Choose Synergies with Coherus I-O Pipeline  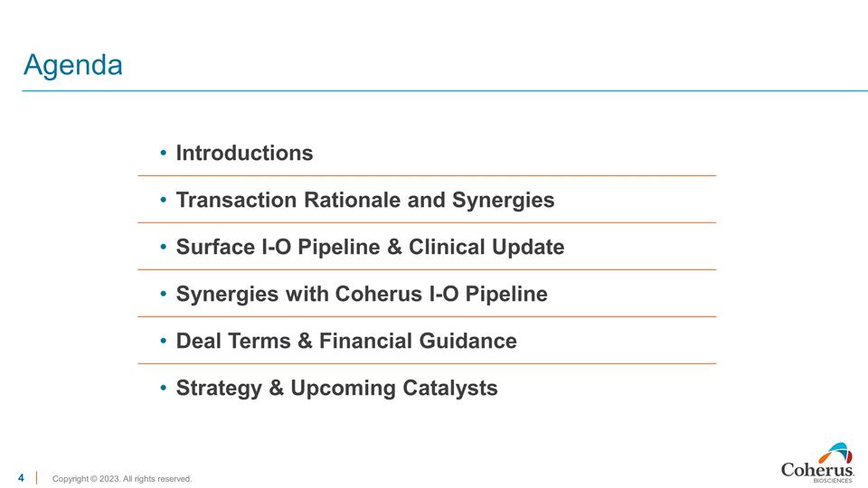click(x=362, y=295)
